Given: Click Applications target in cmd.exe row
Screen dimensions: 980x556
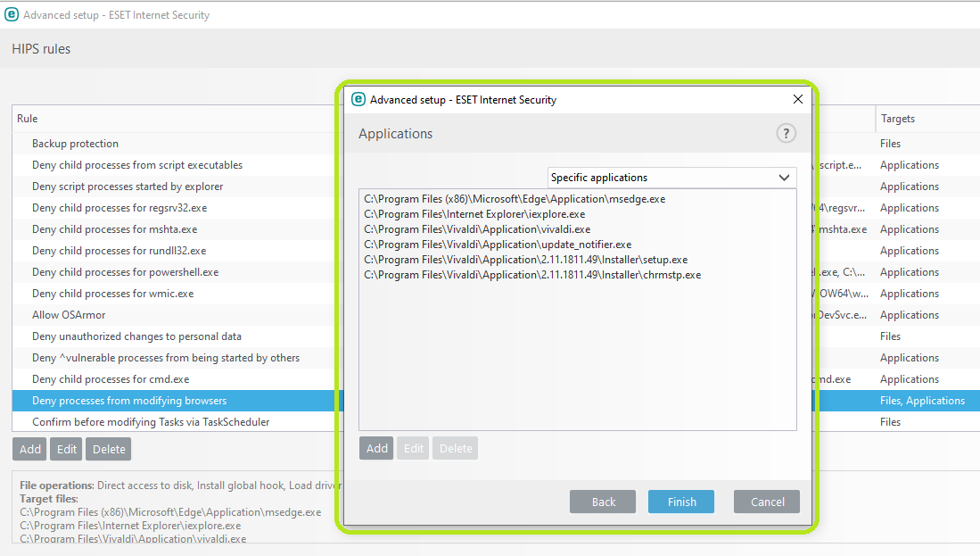Looking at the screenshot, I should pyautogui.click(x=910, y=379).
